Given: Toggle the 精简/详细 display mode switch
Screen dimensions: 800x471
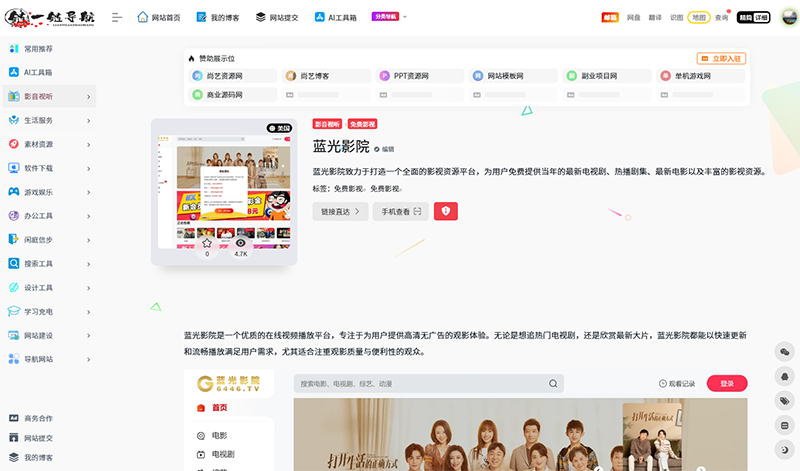Looking at the screenshot, I should [754, 17].
